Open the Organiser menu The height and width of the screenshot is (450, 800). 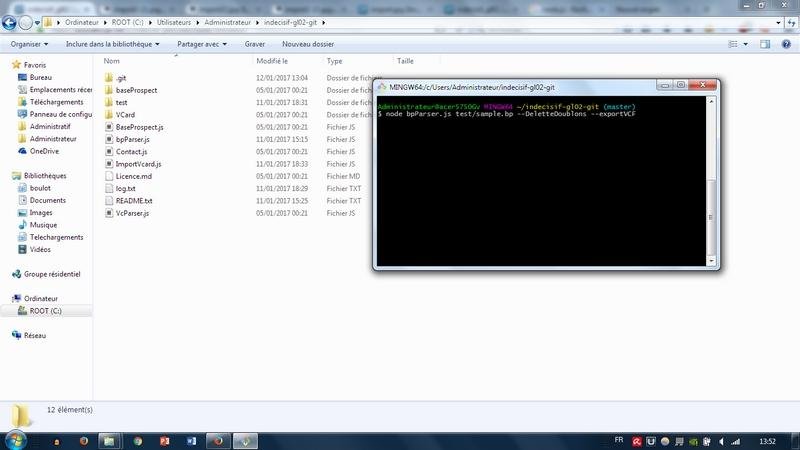(x=29, y=44)
